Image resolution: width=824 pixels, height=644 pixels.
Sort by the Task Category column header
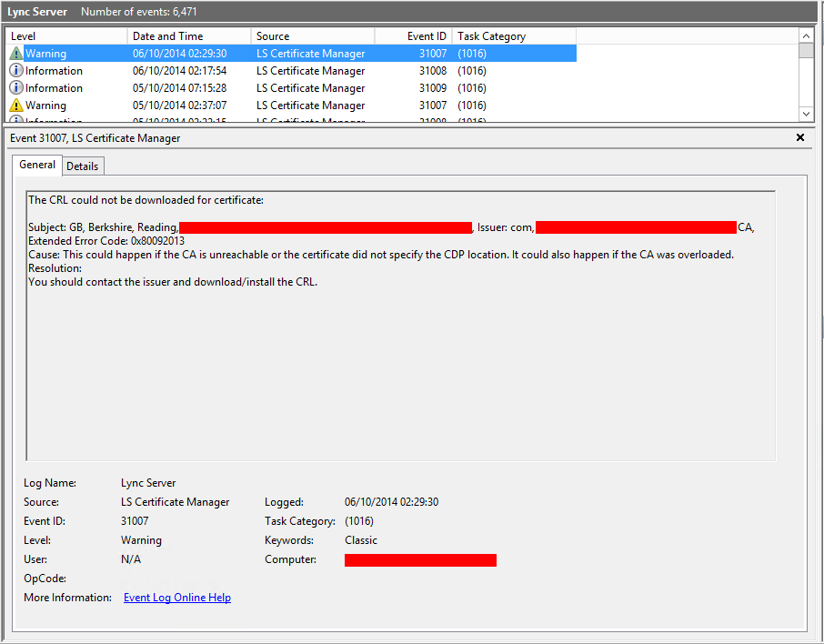[514, 36]
